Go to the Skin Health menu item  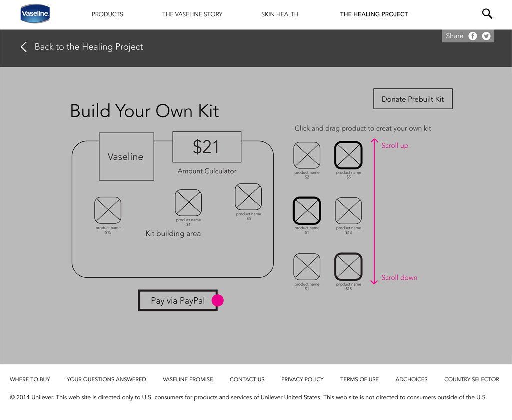(x=280, y=14)
